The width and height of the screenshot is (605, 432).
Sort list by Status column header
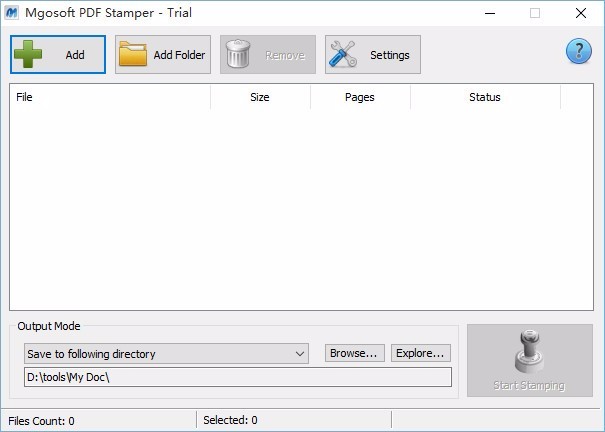click(485, 97)
